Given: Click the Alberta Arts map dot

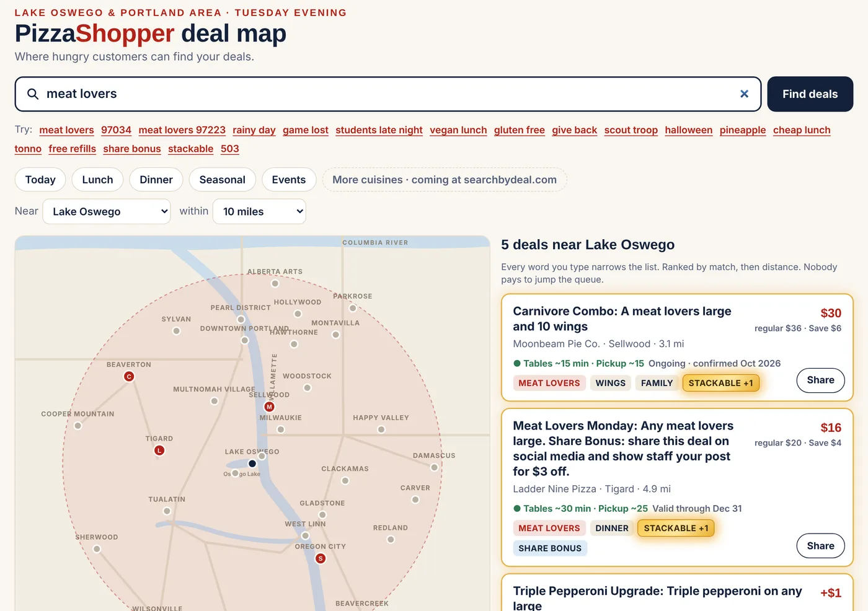Looking at the screenshot, I should pos(275,283).
